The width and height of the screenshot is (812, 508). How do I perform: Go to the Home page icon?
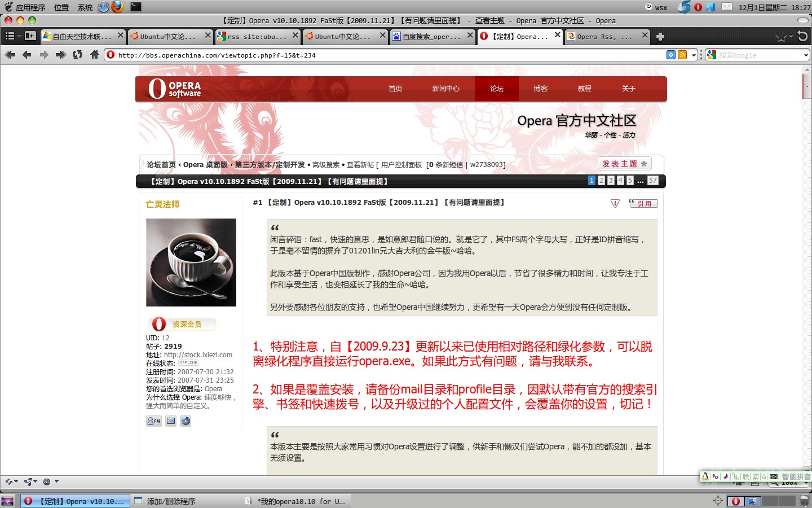pyautogui.click(x=95, y=55)
